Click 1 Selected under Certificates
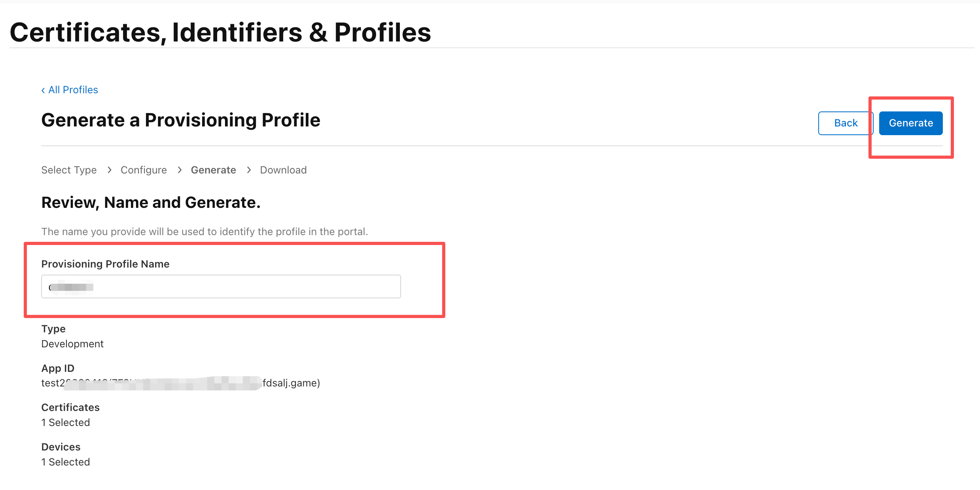Screen dimensions: 980x490 coord(66,422)
